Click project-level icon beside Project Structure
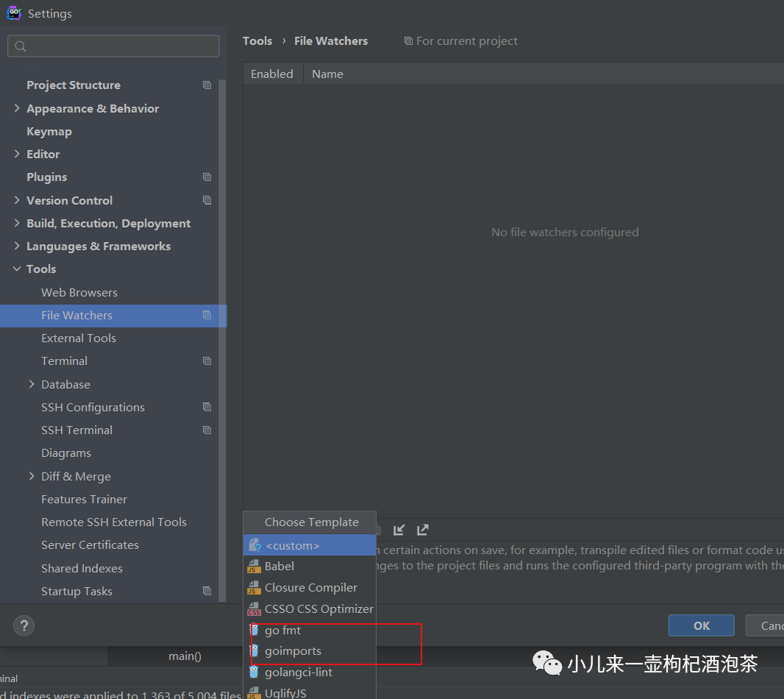784x699 pixels. [207, 85]
